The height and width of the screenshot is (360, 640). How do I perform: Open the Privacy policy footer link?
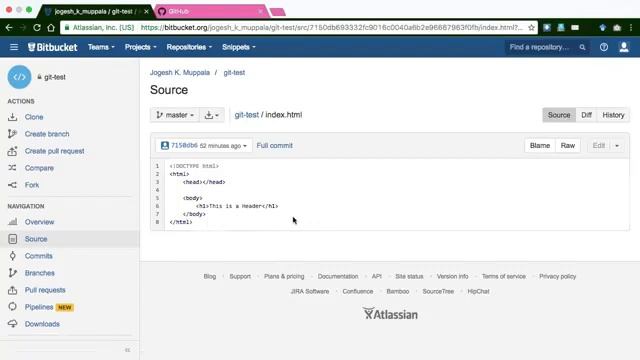tap(557, 276)
